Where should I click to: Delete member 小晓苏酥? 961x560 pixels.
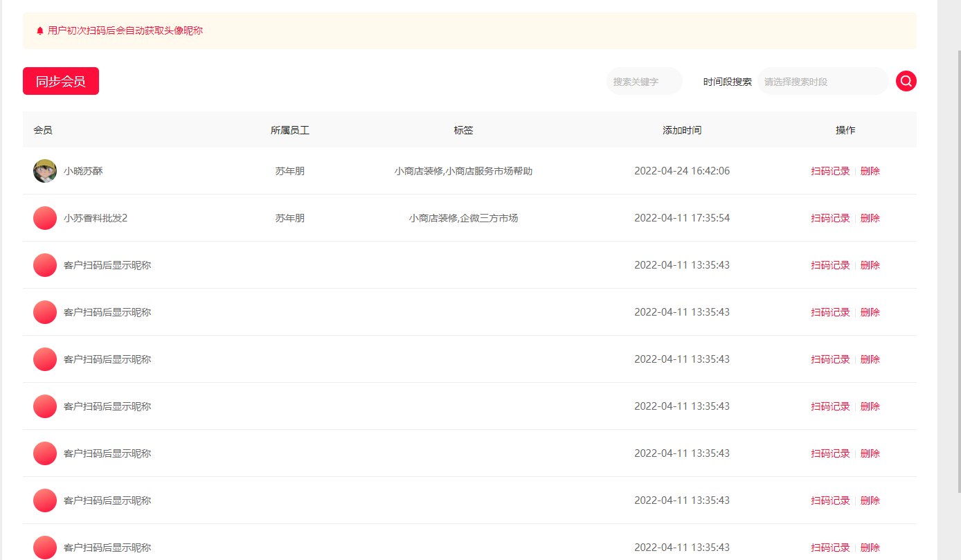coord(870,171)
